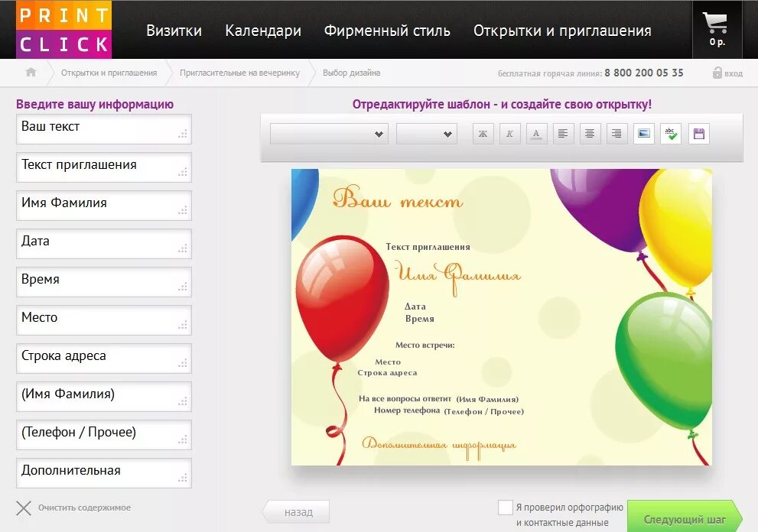Click the назад back button
This screenshot has height=532, width=758.
point(296,511)
